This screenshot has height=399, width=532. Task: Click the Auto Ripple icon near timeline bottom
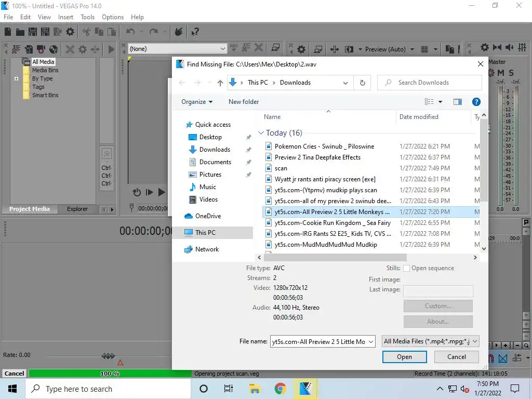click(517, 358)
